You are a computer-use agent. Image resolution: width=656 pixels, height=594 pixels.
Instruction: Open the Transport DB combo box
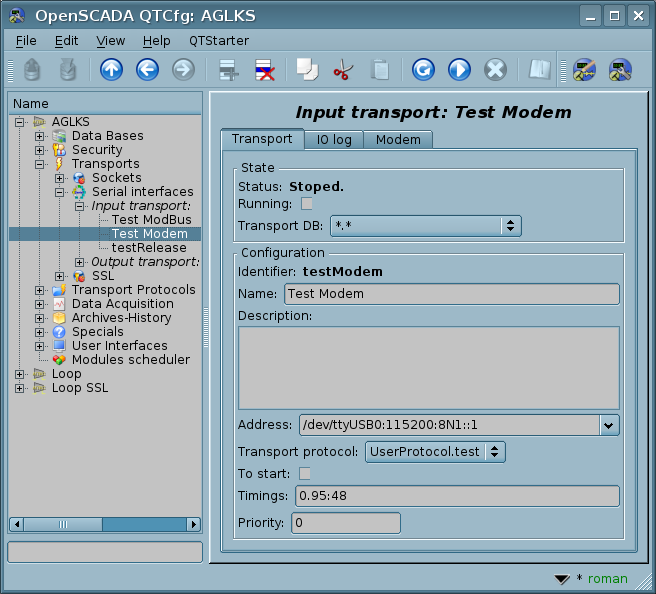tap(426, 226)
